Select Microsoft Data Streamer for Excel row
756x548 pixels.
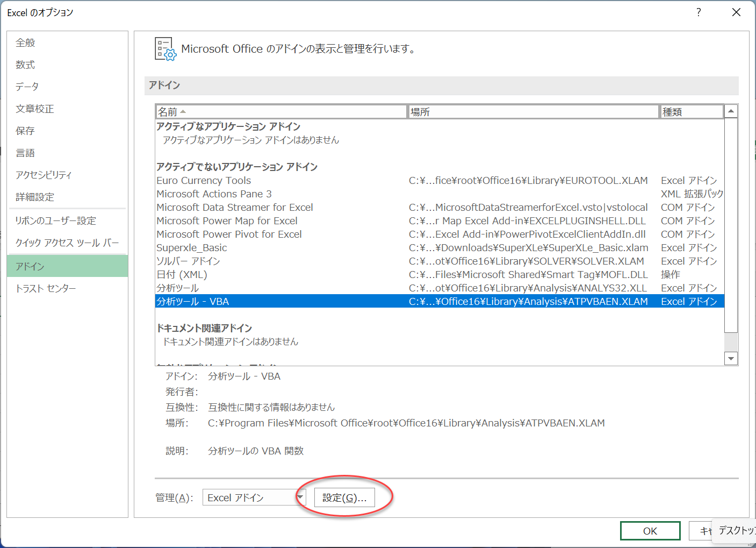[440, 208]
